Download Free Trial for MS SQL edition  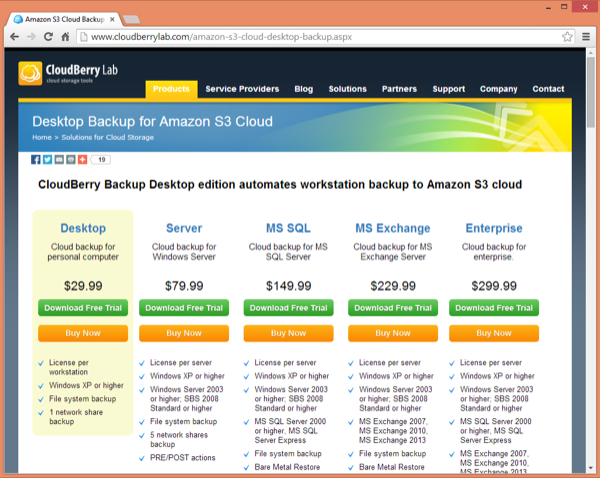[x=289, y=308]
